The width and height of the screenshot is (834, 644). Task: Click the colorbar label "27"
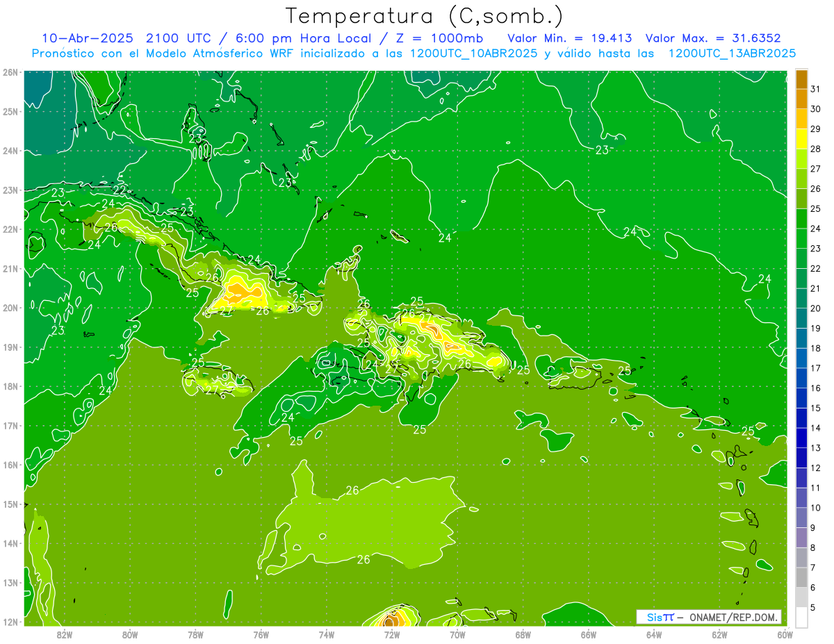coord(815,169)
